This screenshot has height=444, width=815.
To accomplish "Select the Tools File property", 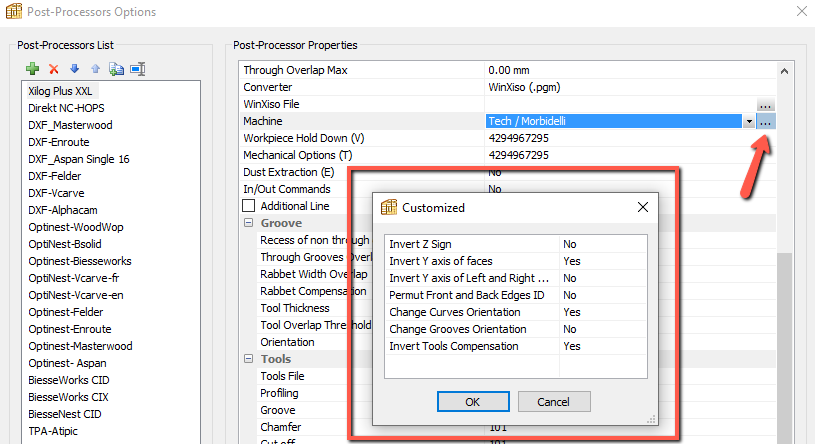I will pos(282,376).
